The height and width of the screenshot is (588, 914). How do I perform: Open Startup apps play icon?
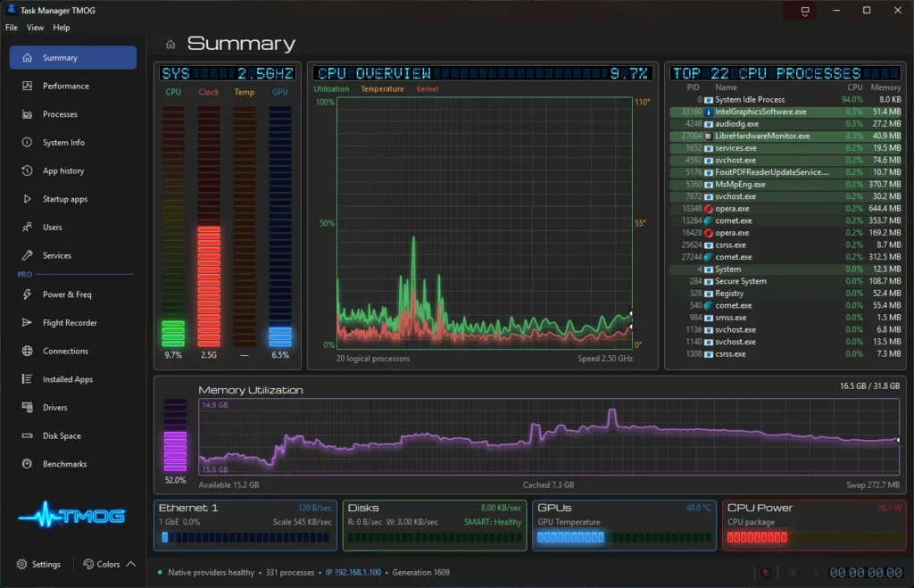tap(27, 199)
